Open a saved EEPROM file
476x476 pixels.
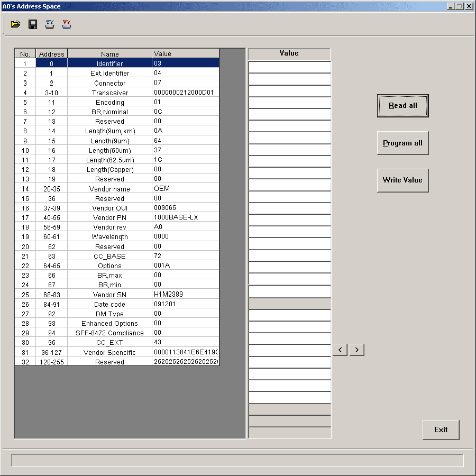point(15,24)
